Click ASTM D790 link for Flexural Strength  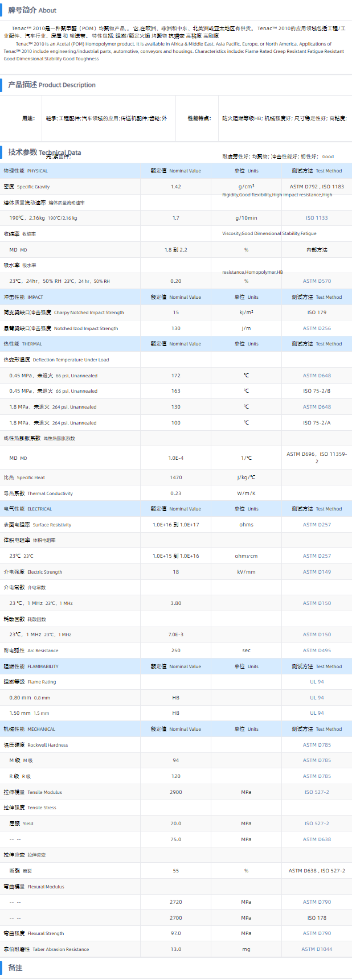[x=317, y=933]
